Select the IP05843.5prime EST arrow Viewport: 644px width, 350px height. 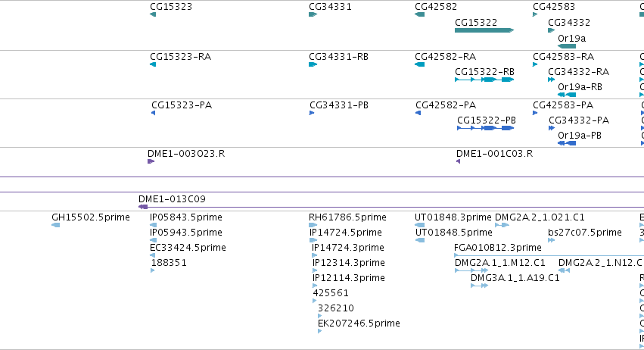click(x=153, y=225)
